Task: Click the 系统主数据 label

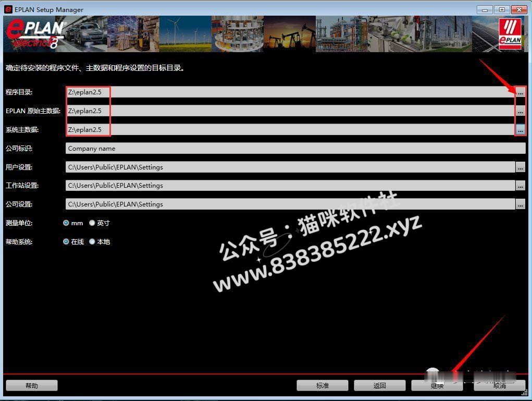Action: pyautogui.click(x=22, y=129)
